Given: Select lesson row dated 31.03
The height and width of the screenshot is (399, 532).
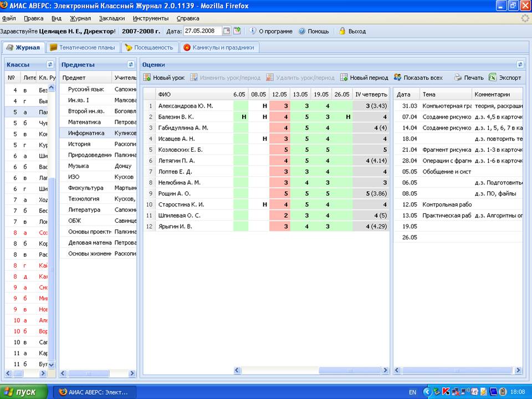Looking at the screenshot, I should [x=458, y=106].
